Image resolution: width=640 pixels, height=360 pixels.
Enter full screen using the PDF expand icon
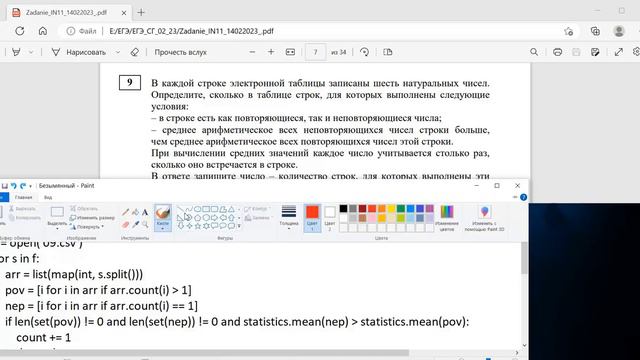(619, 52)
